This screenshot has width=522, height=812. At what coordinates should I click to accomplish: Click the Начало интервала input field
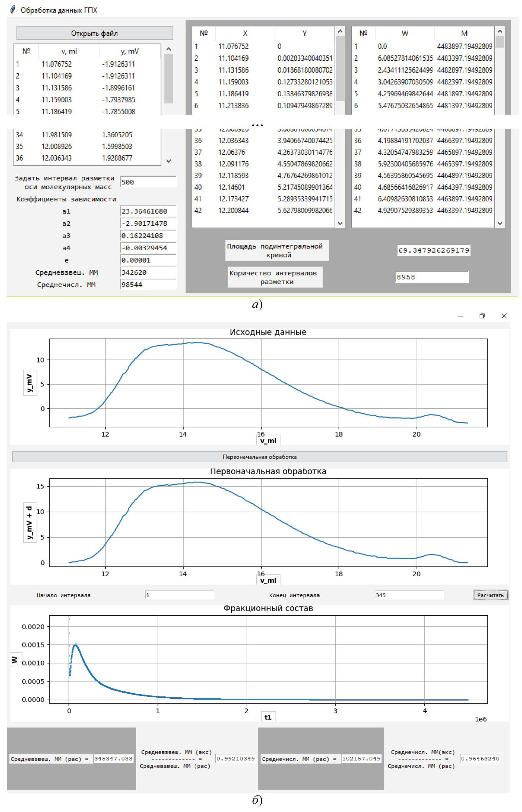[x=180, y=595]
